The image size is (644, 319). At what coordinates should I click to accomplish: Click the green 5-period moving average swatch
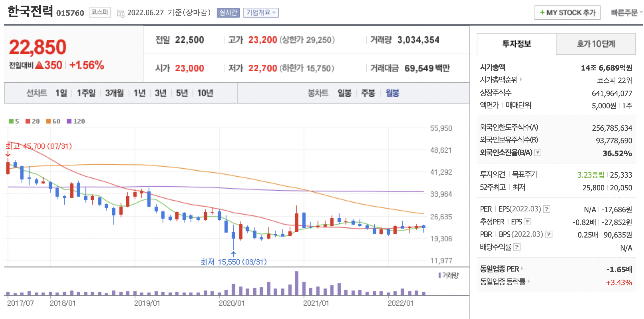11,121
